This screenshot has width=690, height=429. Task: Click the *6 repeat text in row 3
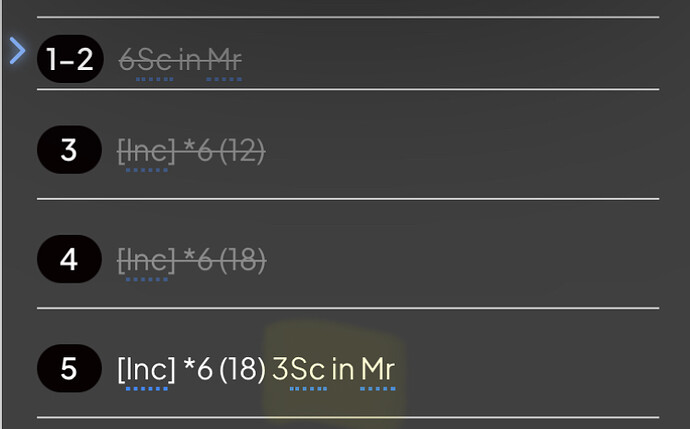click(x=198, y=150)
